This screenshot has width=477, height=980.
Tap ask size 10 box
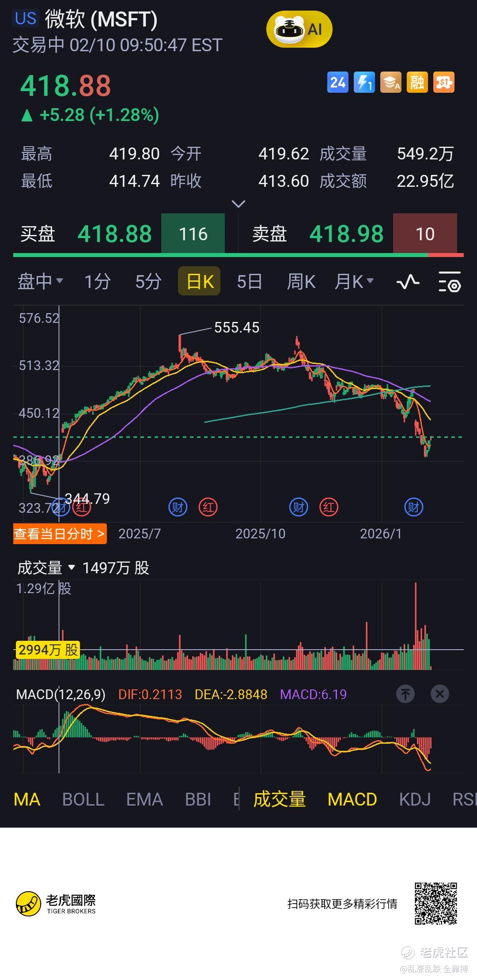coord(425,234)
